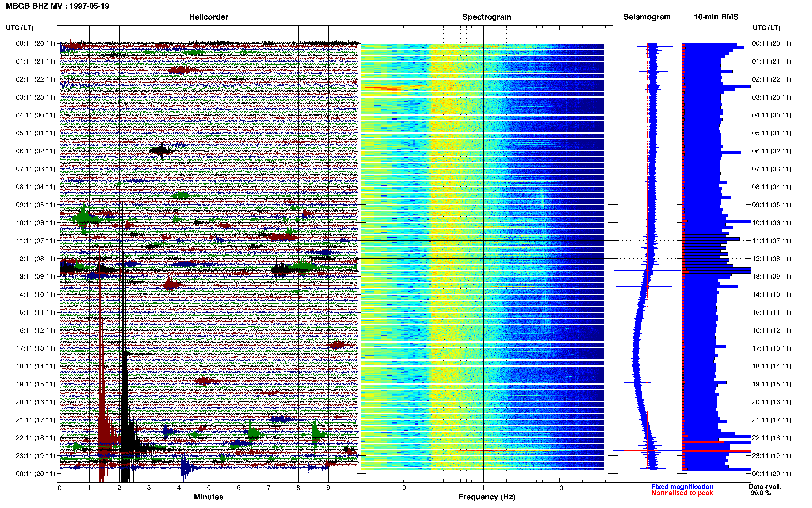
Task: Click the left '13:11 (09:11)' time label
Action: pyautogui.click(x=36, y=276)
